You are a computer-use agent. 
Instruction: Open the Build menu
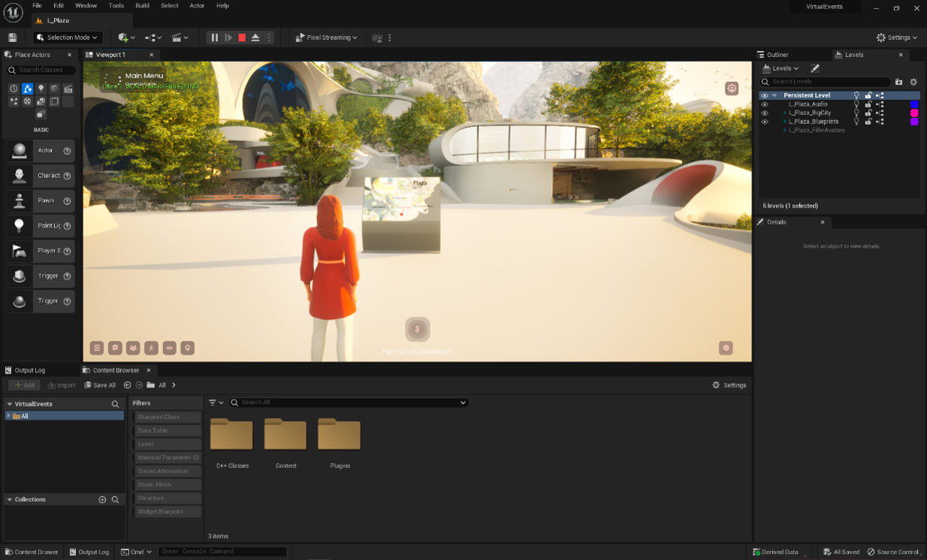(142, 5)
